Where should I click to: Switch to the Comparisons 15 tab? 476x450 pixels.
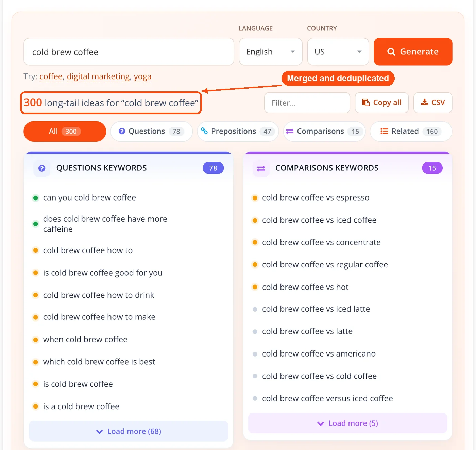[324, 131]
